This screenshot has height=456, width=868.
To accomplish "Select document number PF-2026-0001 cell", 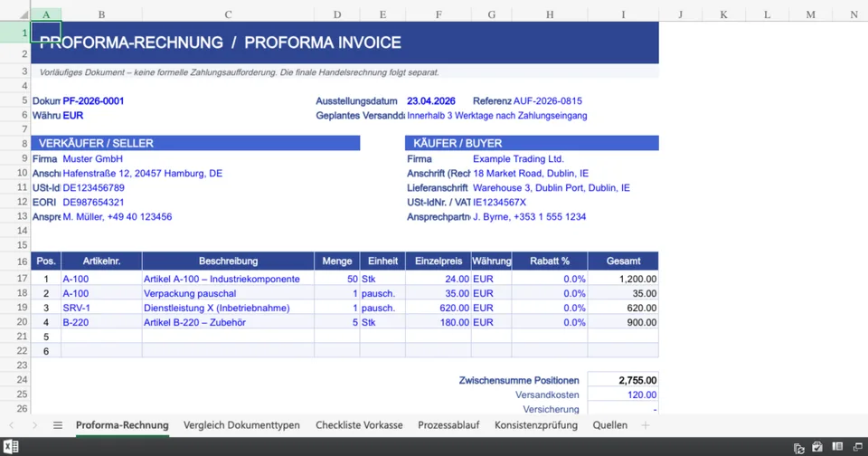I will 93,100.
